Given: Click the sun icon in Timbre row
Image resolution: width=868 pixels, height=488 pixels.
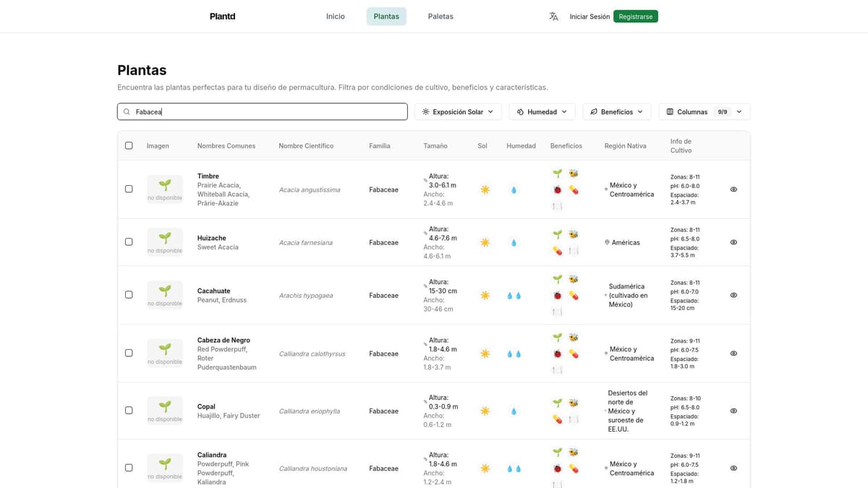Looking at the screenshot, I should click(x=485, y=189).
